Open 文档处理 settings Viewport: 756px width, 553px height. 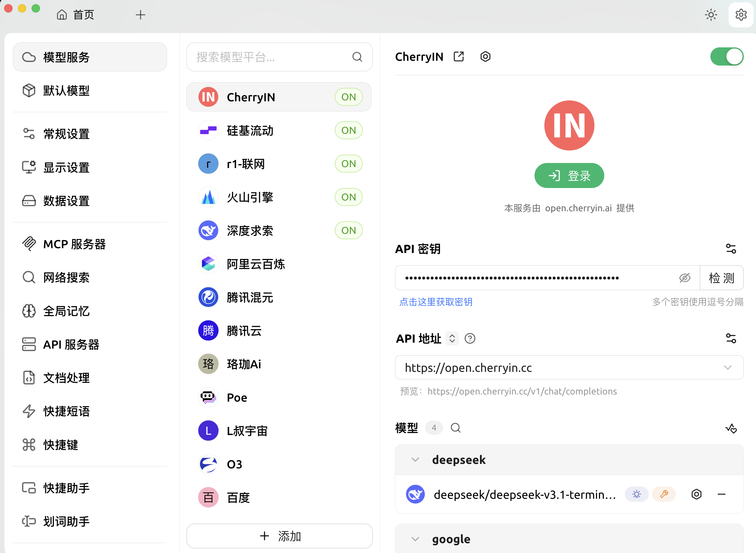tap(90, 378)
